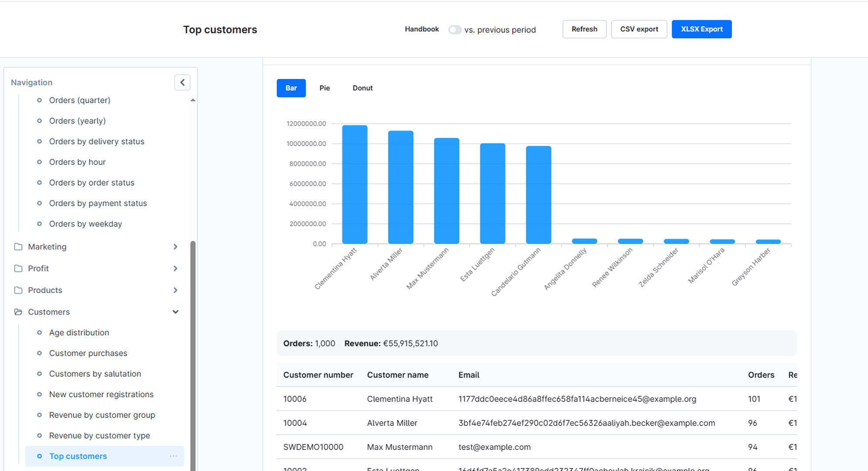The height and width of the screenshot is (471, 868).
Task: Collapse the Customers category chevron
Action: coord(175,312)
